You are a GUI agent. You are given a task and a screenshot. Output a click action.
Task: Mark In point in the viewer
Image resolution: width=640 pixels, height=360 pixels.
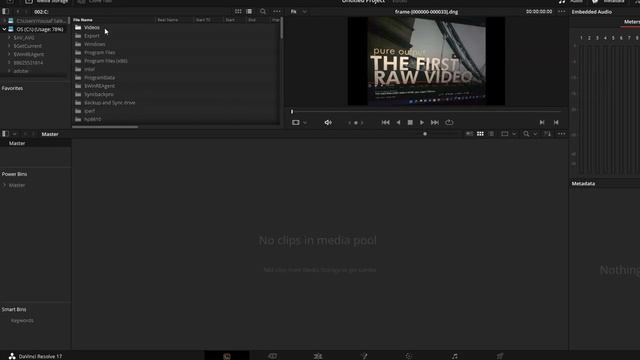click(542, 122)
